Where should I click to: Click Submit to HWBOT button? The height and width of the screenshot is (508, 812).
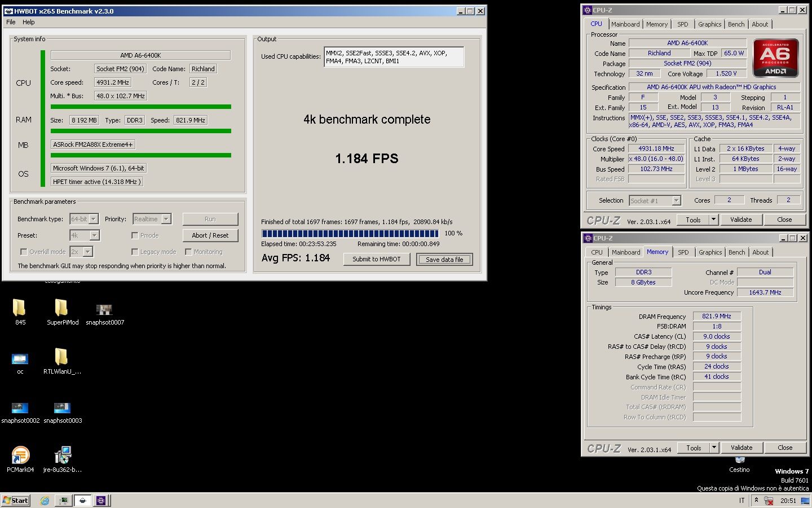coord(377,259)
